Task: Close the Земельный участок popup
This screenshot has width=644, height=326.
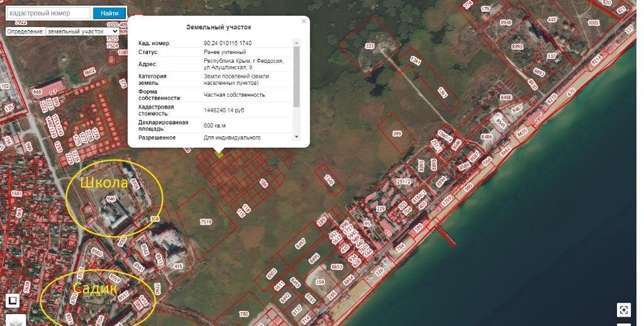Action: click(x=304, y=21)
